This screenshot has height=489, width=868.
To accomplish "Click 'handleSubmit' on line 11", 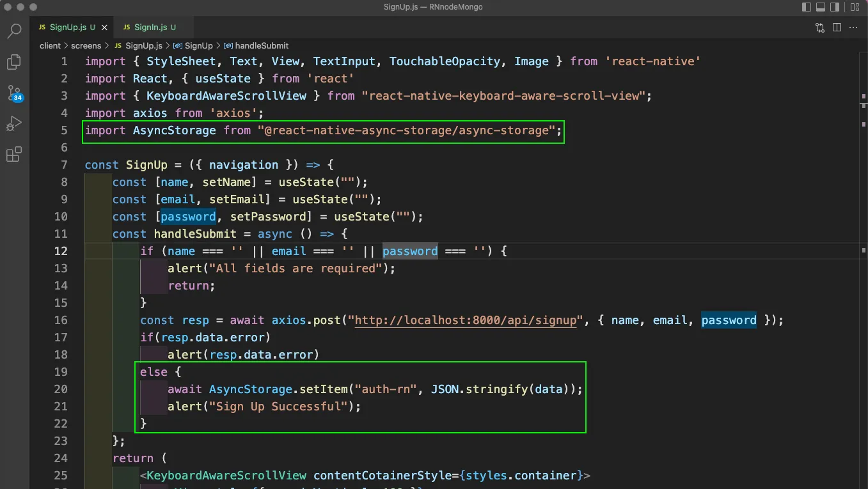I will point(195,234).
